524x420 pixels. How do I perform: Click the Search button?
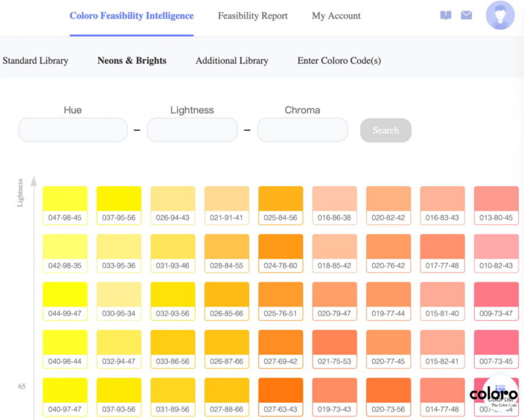[x=385, y=130]
